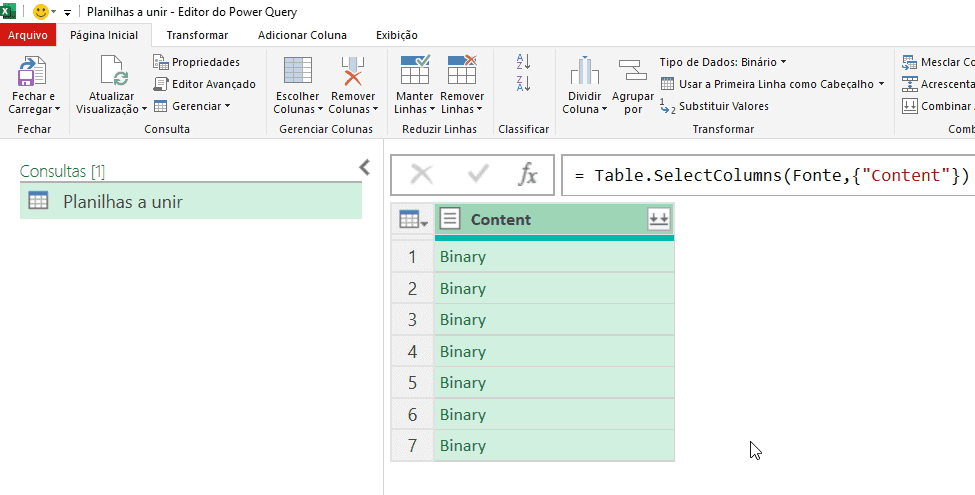Open the table menu icon in the grid corner
This screenshot has height=495, width=975.
[413, 220]
